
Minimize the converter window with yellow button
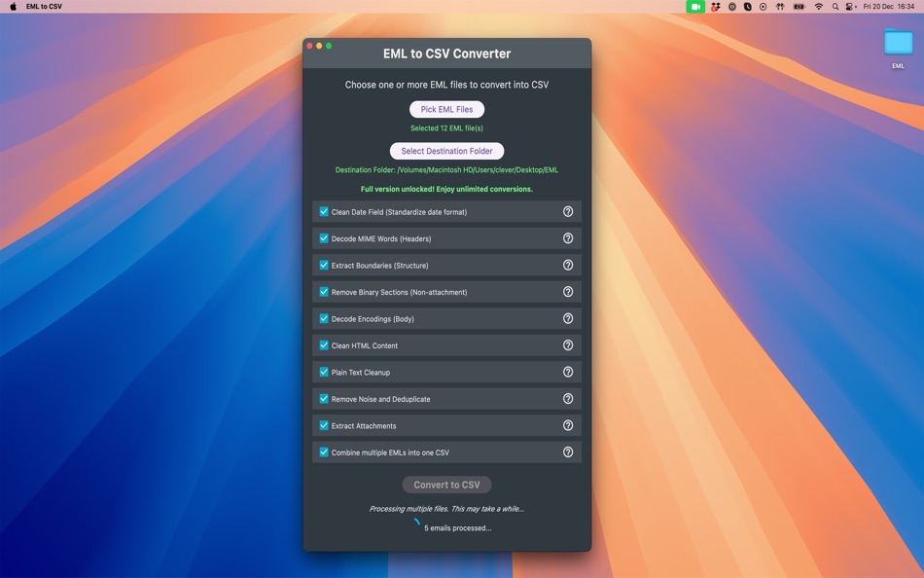point(319,46)
